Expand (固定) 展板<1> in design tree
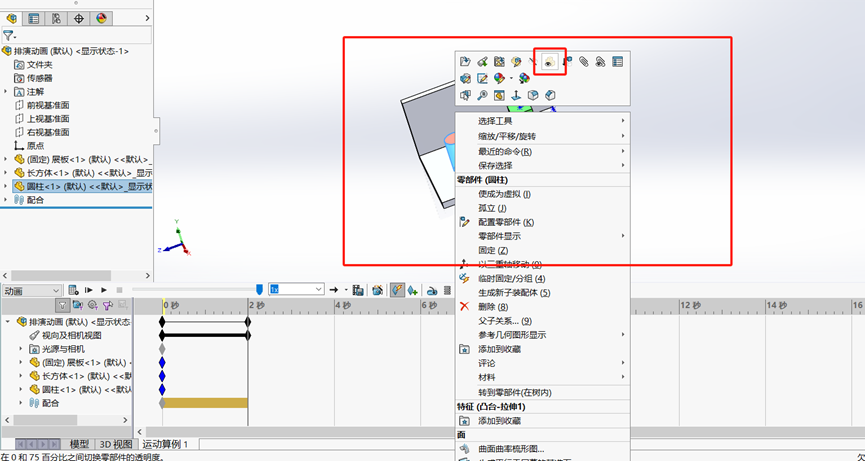 pyautogui.click(x=6, y=159)
